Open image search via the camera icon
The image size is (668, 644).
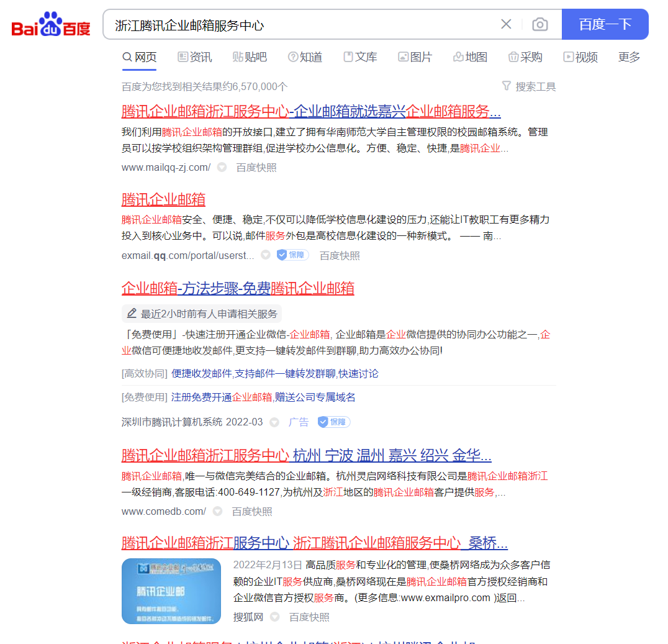(539, 24)
